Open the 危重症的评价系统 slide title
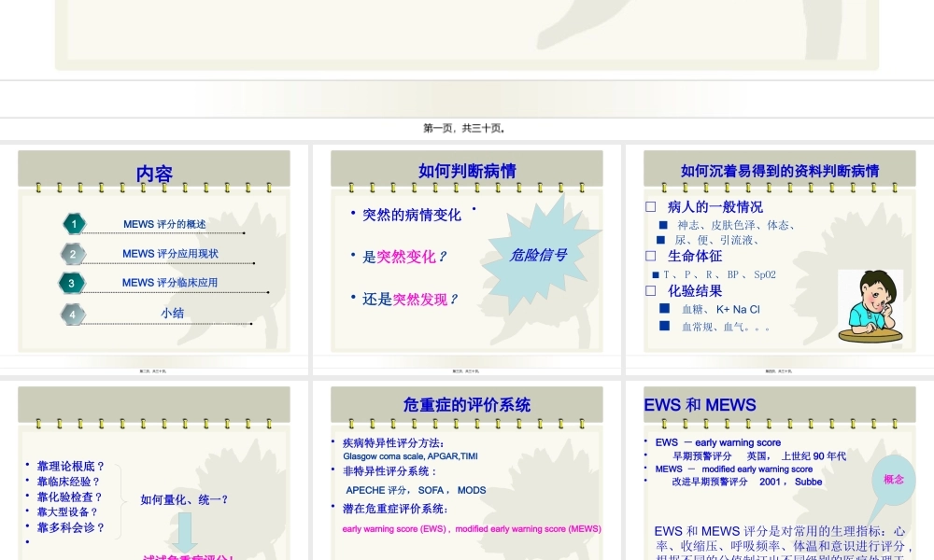 tap(467, 405)
